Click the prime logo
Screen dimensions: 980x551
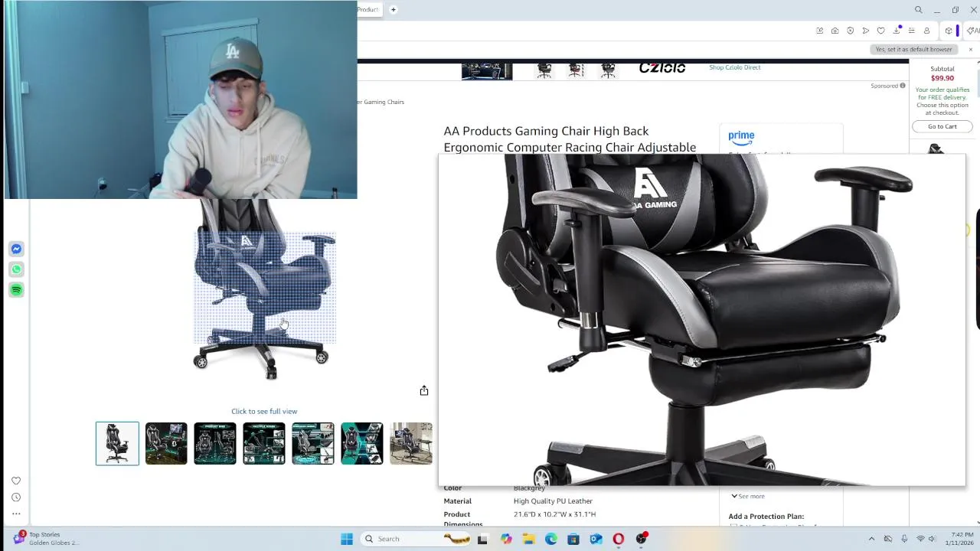(741, 138)
